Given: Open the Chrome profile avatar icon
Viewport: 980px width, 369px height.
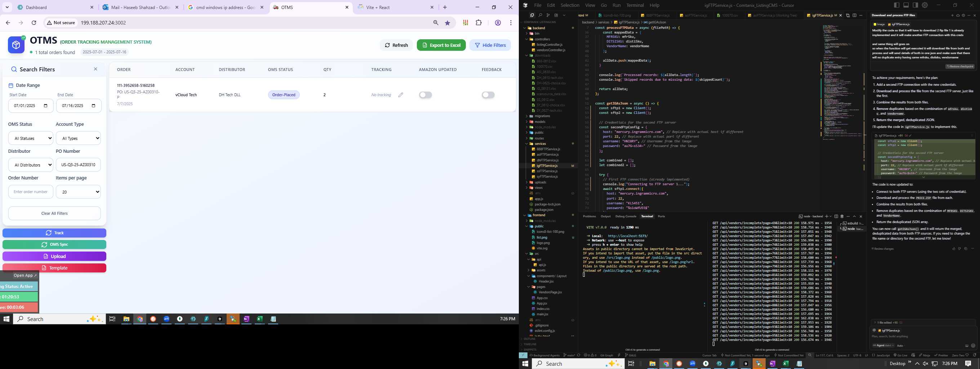Looking at the screenshot, I should pyautogui.click(x=498, y=23).
